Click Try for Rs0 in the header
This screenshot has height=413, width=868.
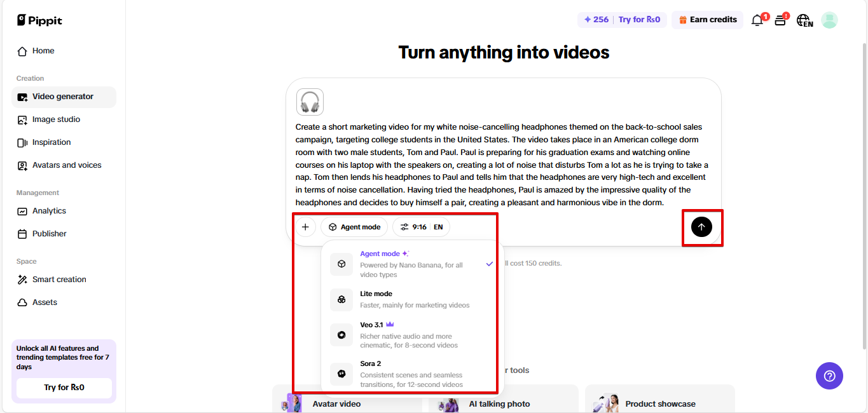point(639,20)
